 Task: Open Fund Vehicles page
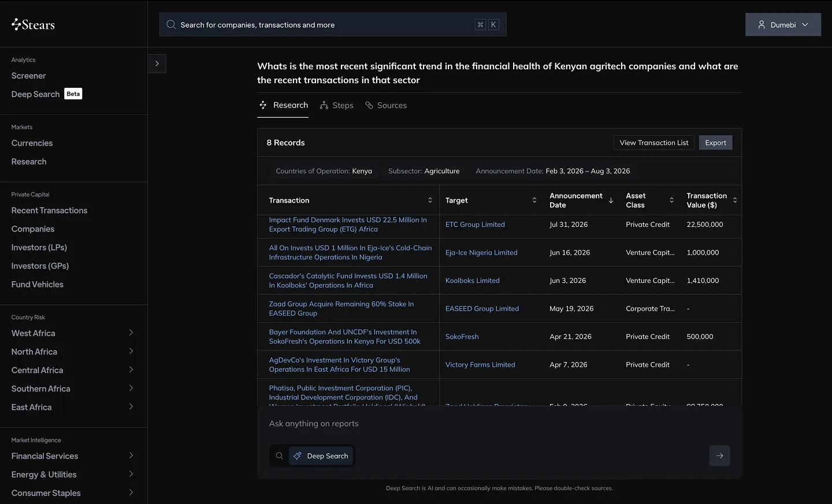(x=38, y=285)
